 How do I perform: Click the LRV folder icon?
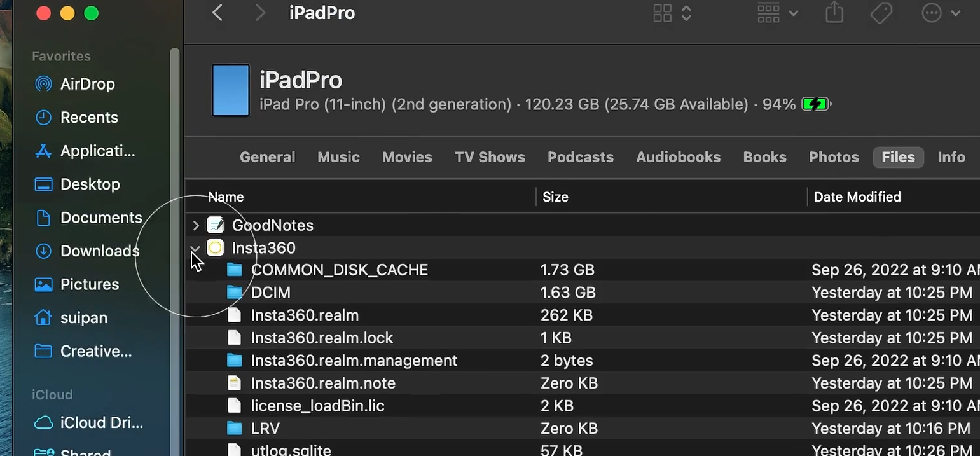pyautogui.click(x=235, y=429)
